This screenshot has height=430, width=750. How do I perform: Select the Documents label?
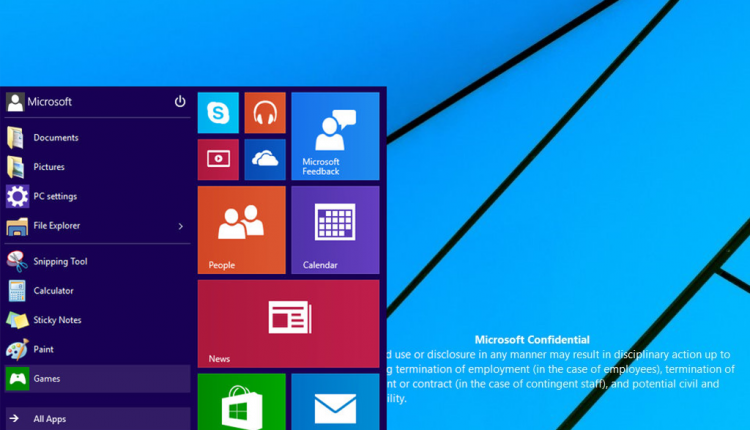pyautogui.click(x=56, y=138)
